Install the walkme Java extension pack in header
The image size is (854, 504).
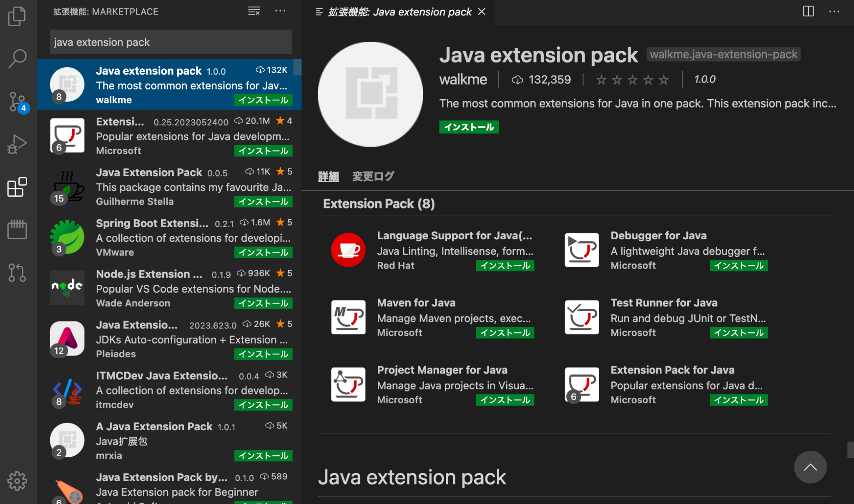click(469, 127)
